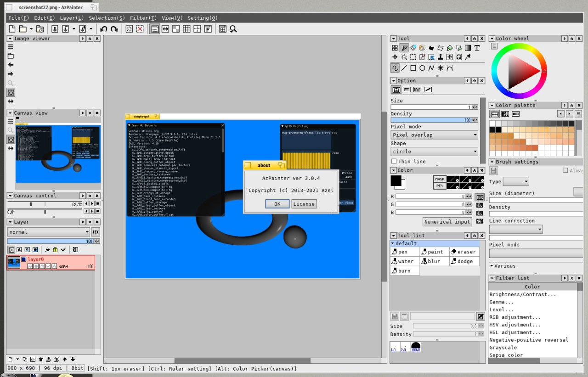This screenshot has height=377, width=588.
Task: Enable the Thin line checkbox
Action: pyautogui.click(x=394, y=161)
